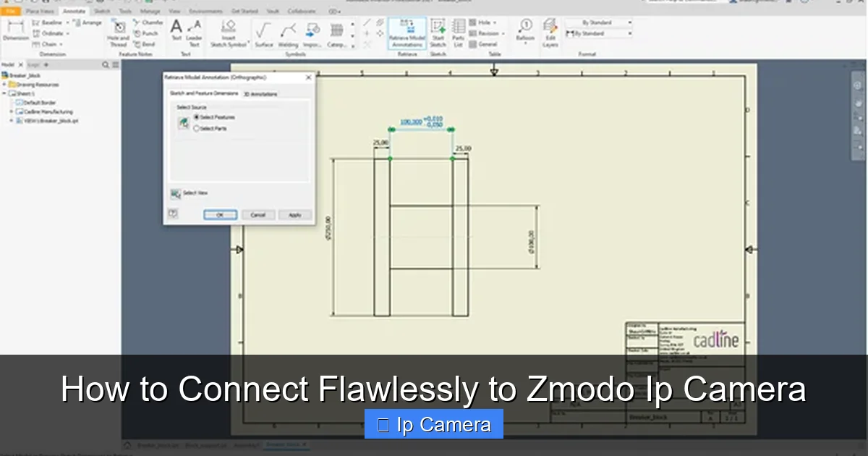Select Sketch and Feature Dimensions tab

click(x=204, y=93)
